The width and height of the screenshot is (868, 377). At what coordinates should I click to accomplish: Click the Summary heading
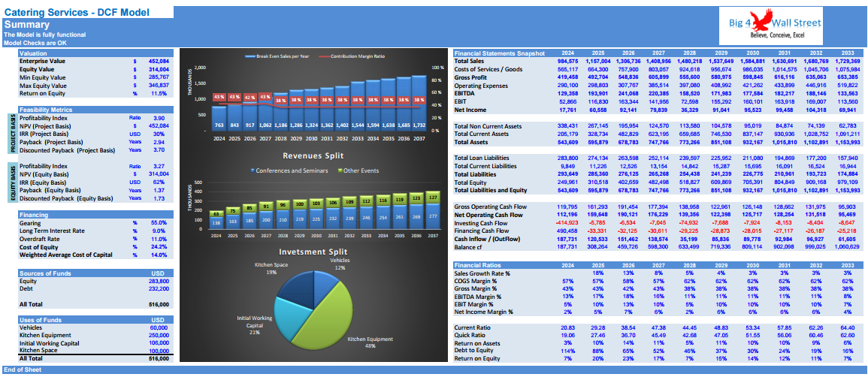[27, 25]
